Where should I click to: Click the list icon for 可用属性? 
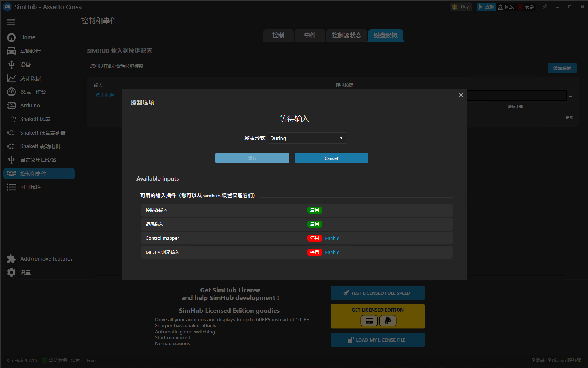pyautogui.click(x=11, y=187)
